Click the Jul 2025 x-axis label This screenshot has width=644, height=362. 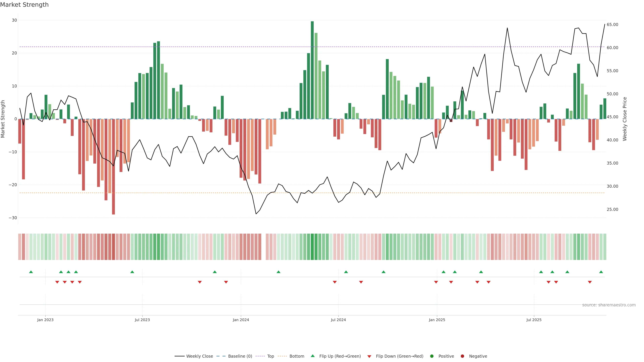pyautogui.click(x=534, y=320)
